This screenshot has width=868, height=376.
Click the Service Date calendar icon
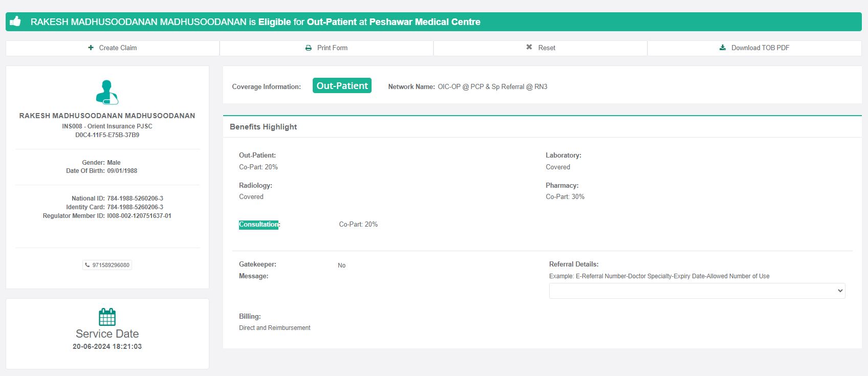[x=107, y=317]
